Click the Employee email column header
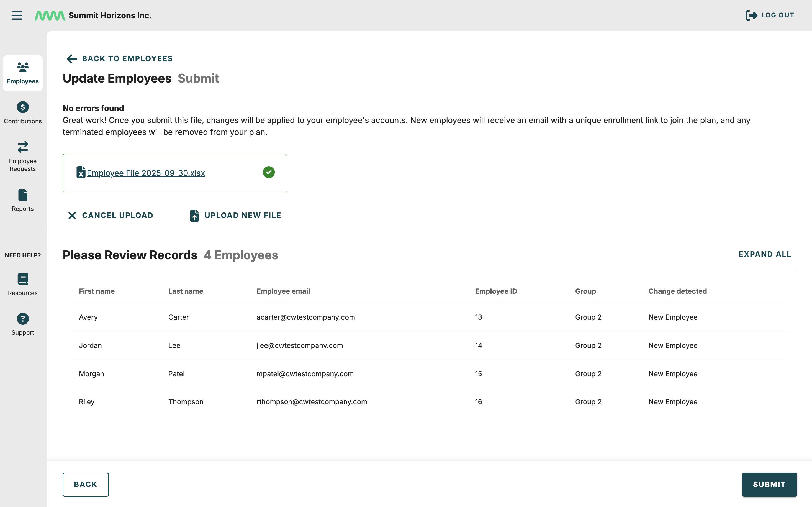Viewport: 812px width, 507px height. [283, 291]
